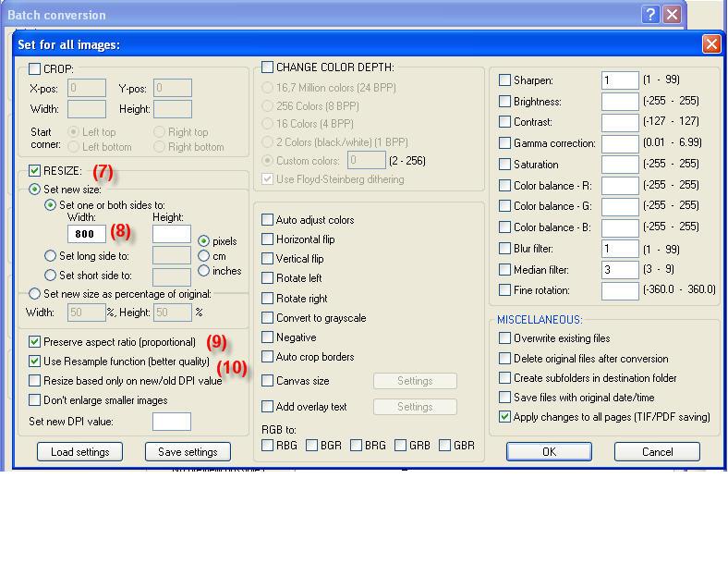Enable CHANGE COLOR DEPTH checkbox
The height and width of the screenshot is (564, 728).
click(268, 67)
